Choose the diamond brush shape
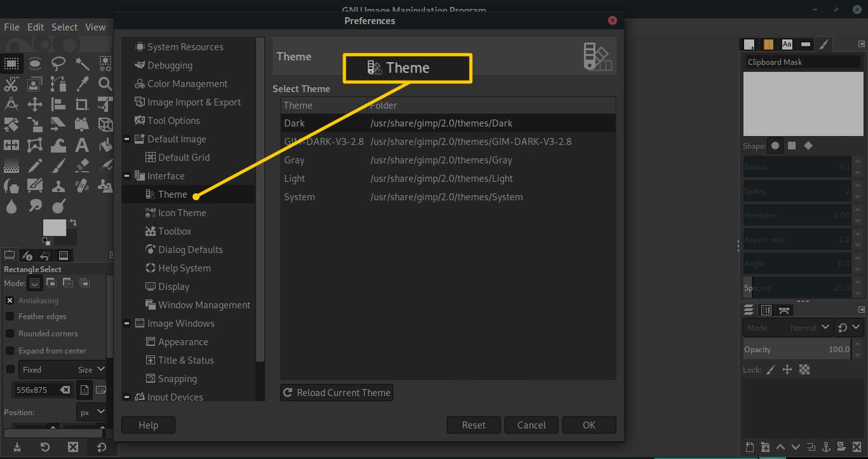868x459 pixels. 808,146
